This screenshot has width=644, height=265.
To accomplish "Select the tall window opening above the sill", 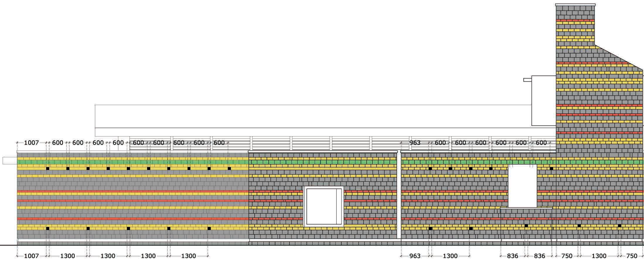I will (x=522, y=186).
